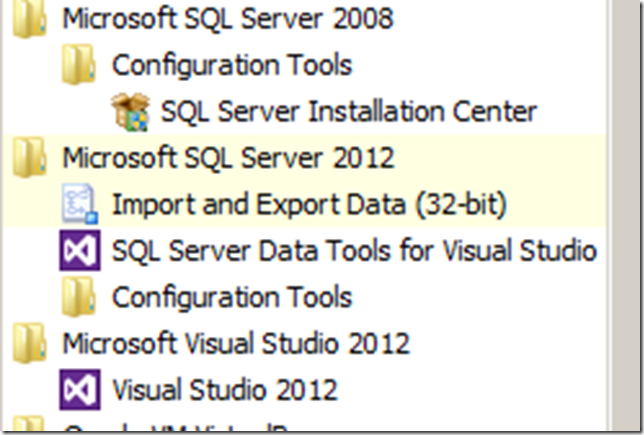Expand Configuration Tools label under SQL Server 2008
Image resolution: width=644 pixels, height=435 pixels.
point(231,66)
